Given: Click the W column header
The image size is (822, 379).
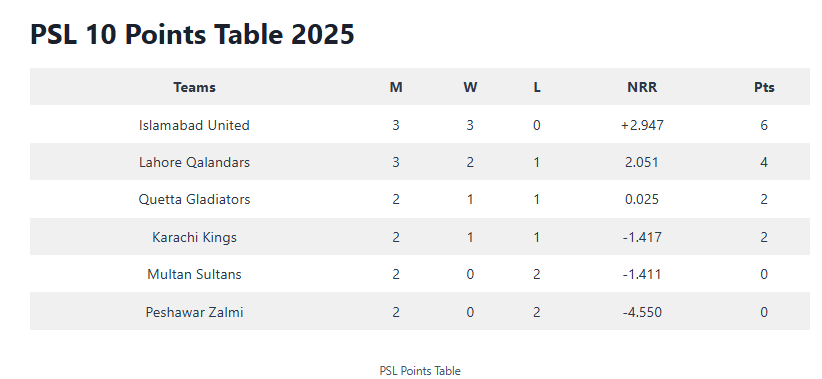Looking at the screenshot, I should [x=470, y=87].
